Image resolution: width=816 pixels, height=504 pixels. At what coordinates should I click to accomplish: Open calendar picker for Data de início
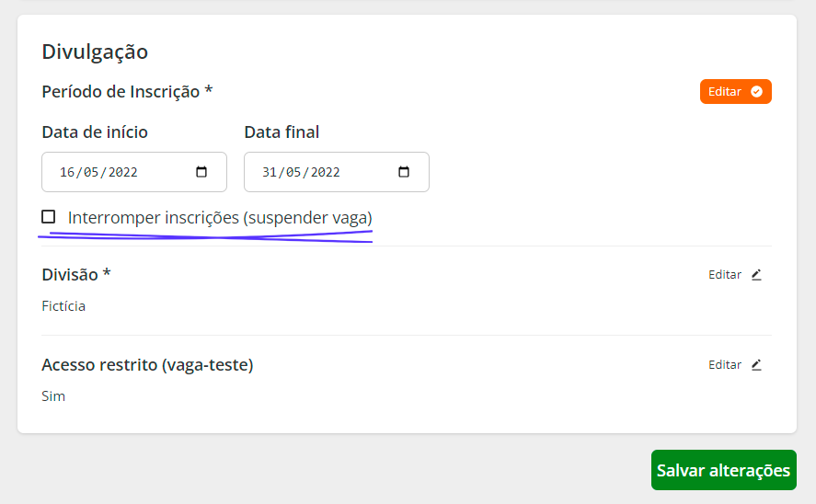[x=201, y=172]
